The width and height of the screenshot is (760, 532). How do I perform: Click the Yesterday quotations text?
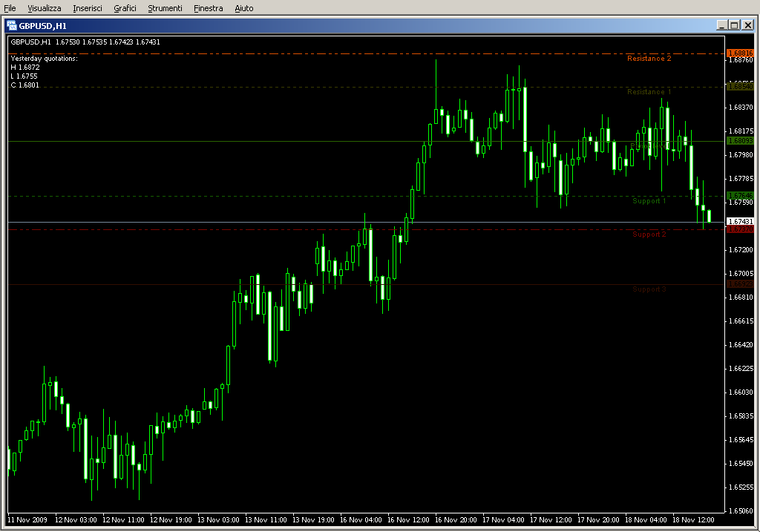pyautogui.click(x=44, y=59)
